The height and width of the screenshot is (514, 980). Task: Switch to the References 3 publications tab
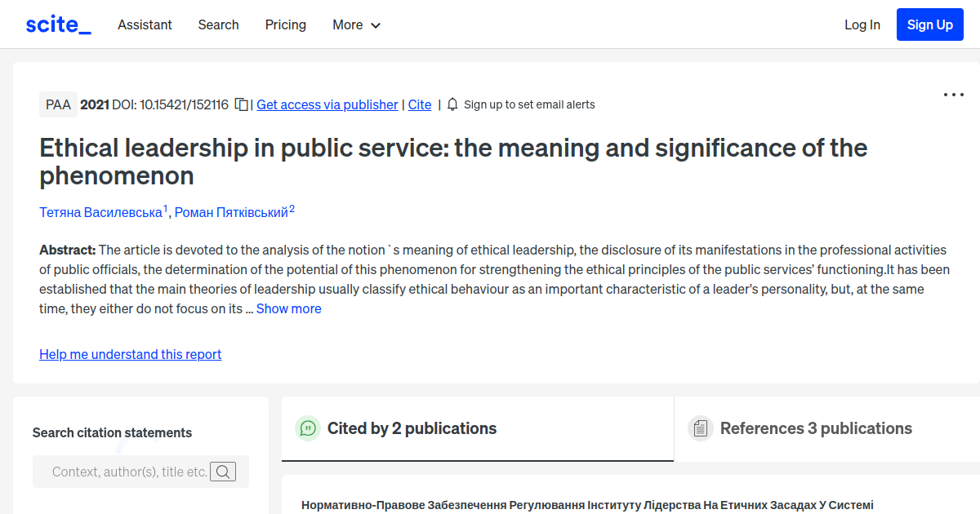(x=817, y=428)
